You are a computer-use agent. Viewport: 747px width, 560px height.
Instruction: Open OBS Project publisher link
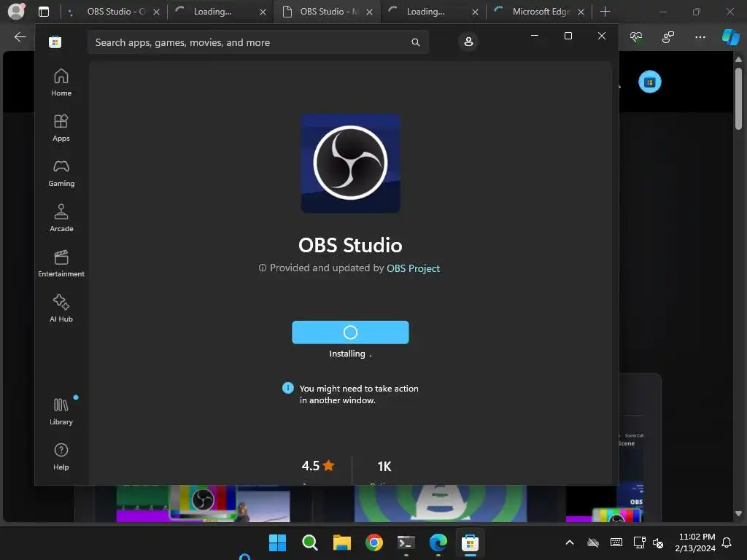[x=413, y=268]
